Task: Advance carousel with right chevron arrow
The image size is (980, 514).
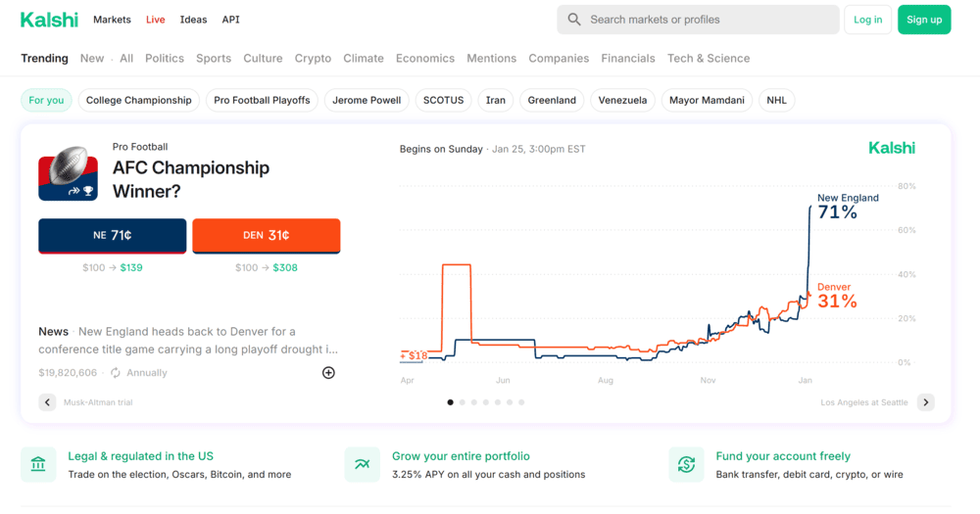Action: (x=926, y=402)
